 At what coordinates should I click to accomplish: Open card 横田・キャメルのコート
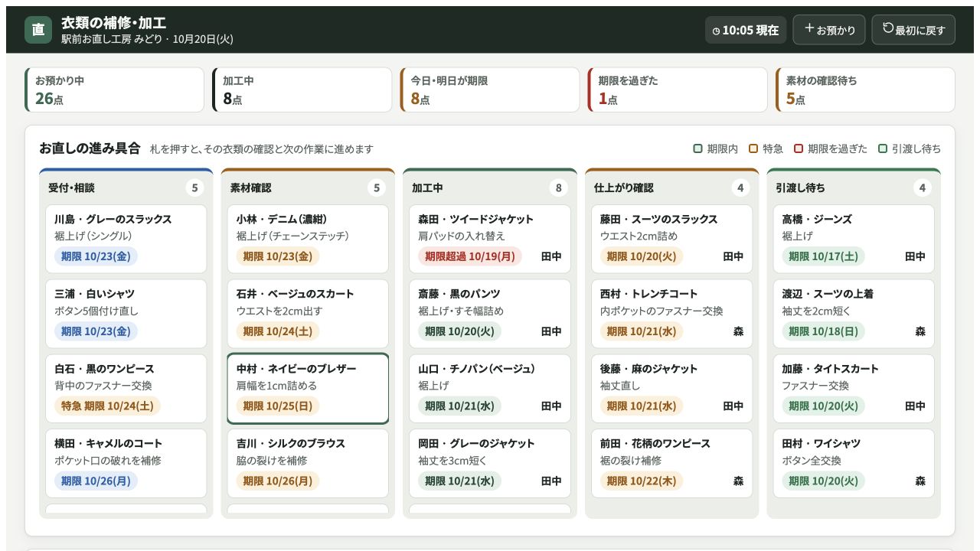coord(126,463)
